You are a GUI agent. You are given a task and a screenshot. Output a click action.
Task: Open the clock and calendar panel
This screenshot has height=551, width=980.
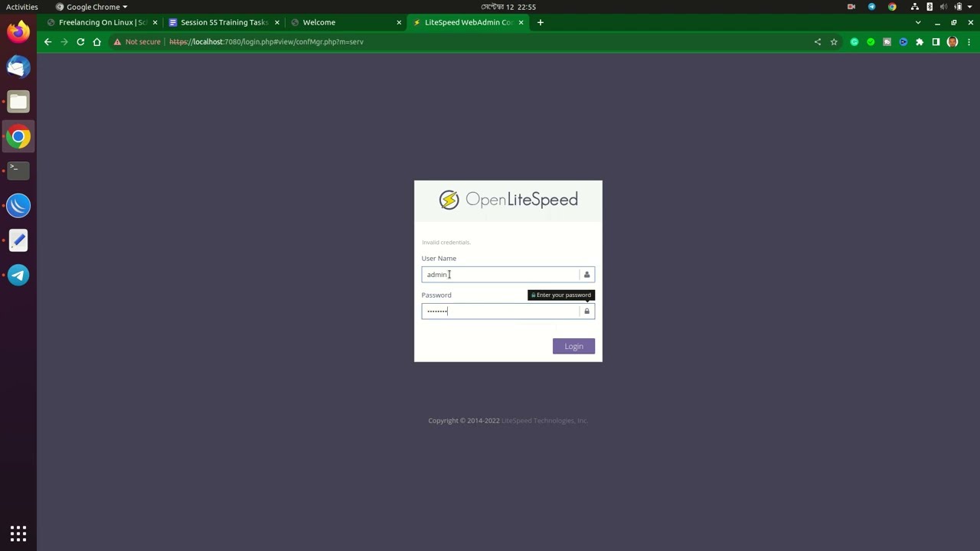point(508,7)
